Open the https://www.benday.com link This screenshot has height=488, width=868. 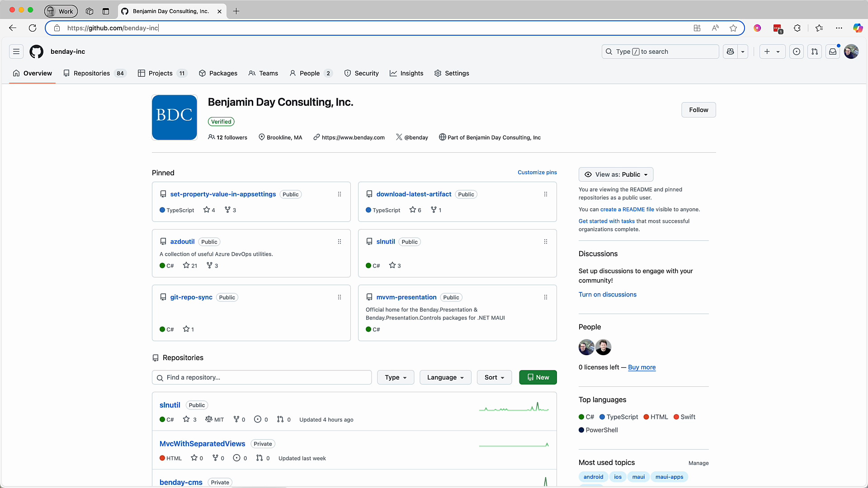click(x=353, y=137)
